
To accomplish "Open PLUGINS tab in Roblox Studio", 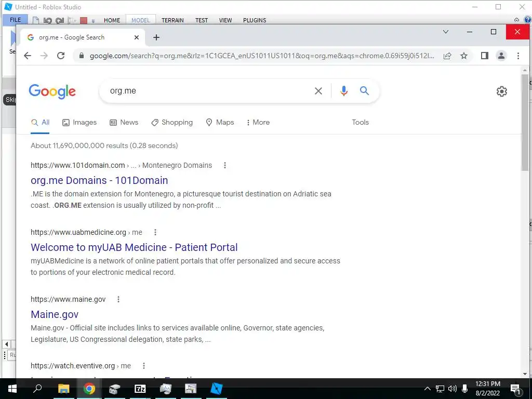I will pos(255,20).
